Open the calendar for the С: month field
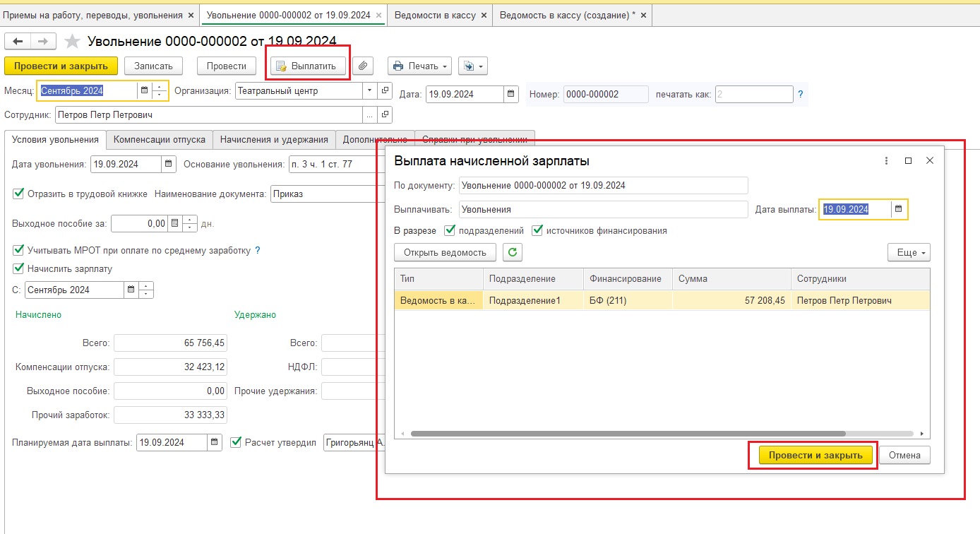The height and width of the screenshot is (534, 980). pos(131,290)
